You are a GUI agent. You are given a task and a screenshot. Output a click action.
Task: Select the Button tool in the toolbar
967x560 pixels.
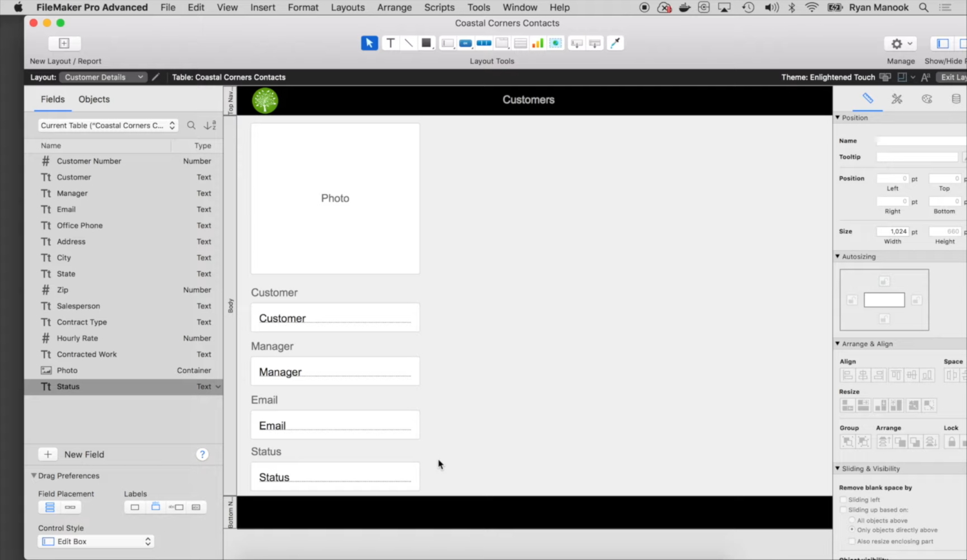click(465, 43)
